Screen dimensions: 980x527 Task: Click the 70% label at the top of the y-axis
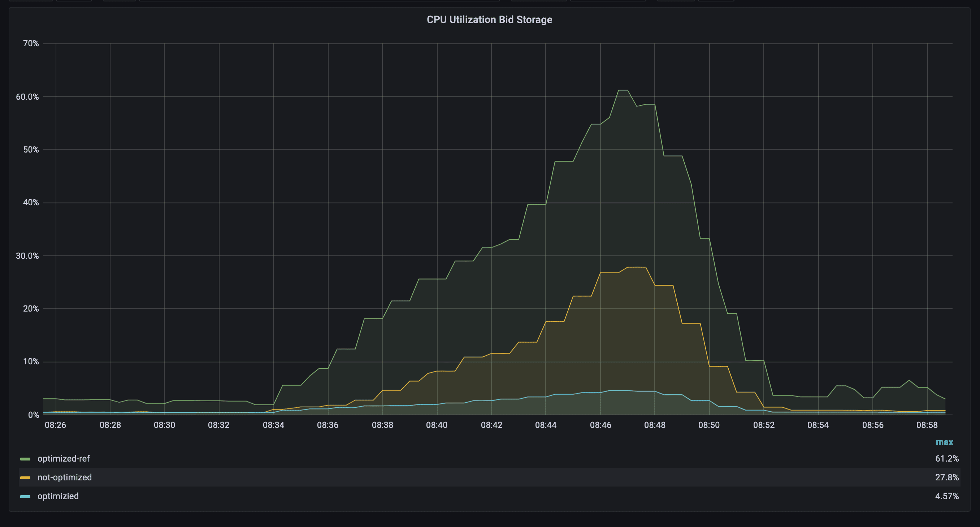(31, 43)
